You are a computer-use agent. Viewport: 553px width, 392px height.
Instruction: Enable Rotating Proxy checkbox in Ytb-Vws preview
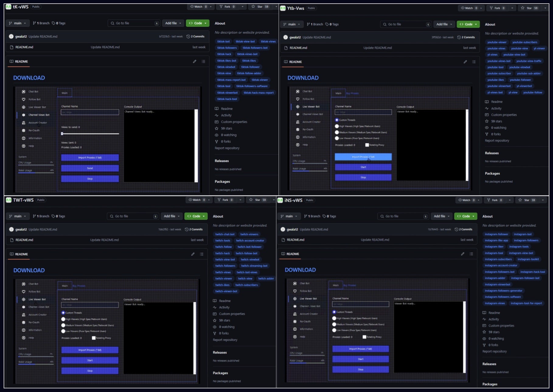(x=367, y=145)
